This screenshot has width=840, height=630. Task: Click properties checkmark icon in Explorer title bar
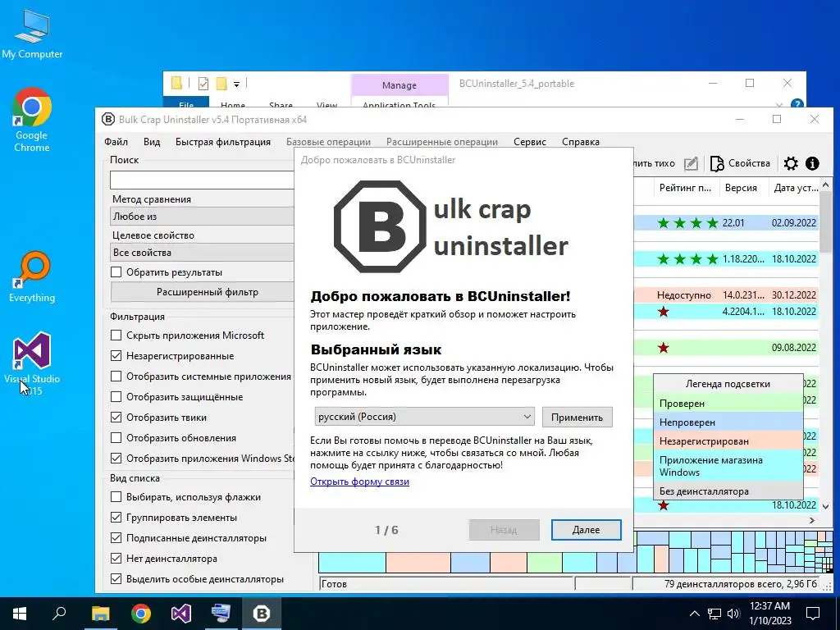[203, 84]
